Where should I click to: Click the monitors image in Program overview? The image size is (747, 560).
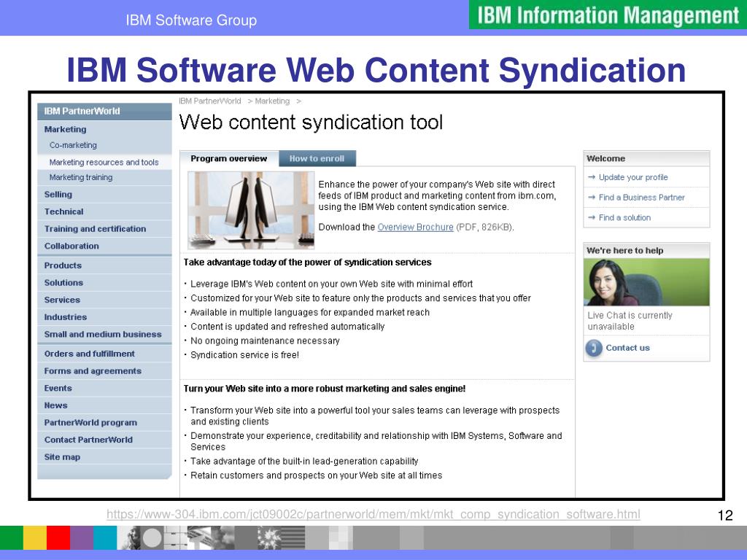(251, 210)
